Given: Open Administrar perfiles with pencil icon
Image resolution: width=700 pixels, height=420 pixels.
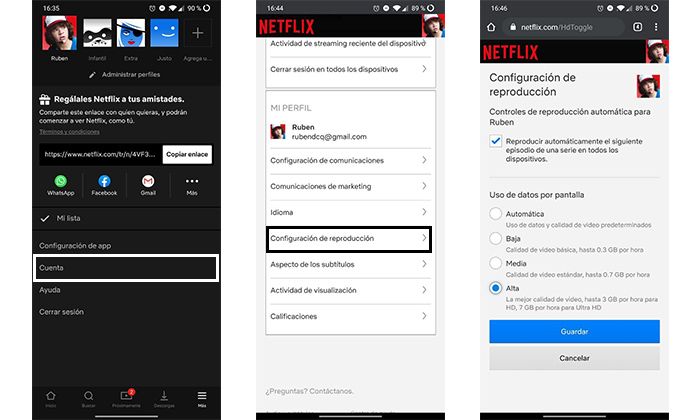Looking at the screenshot, I should click(125, 75).
